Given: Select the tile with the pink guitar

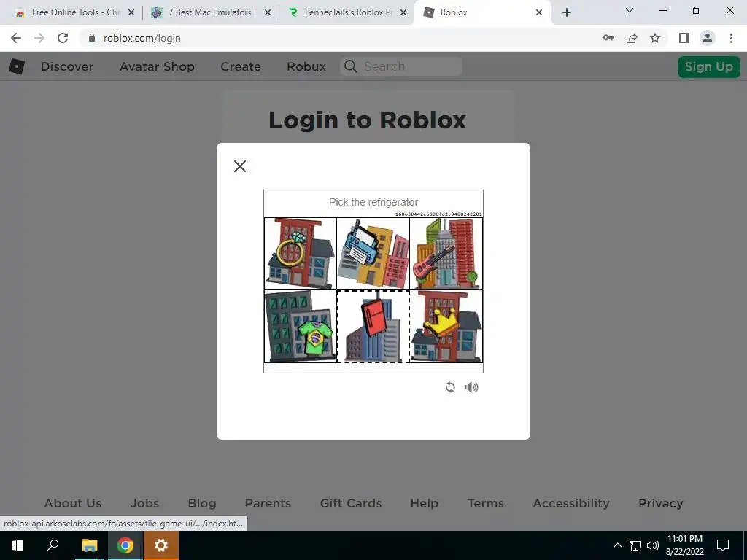Looking at the screenshot, I should [446, 254].
